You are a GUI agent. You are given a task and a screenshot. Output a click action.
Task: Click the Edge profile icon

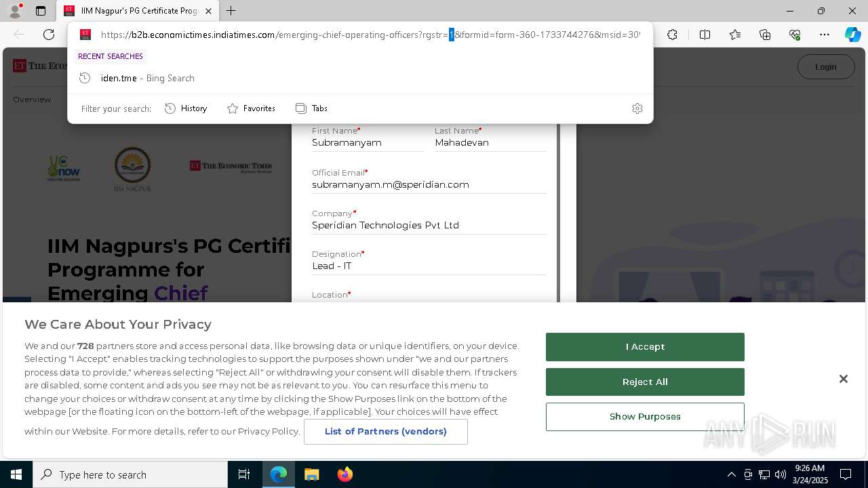[15, 11]
